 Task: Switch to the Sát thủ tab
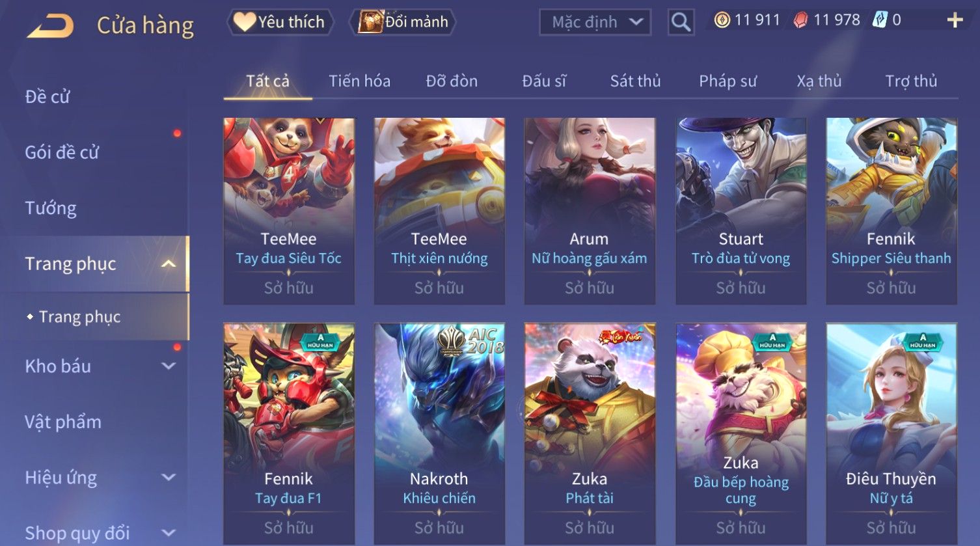[635, 81]
